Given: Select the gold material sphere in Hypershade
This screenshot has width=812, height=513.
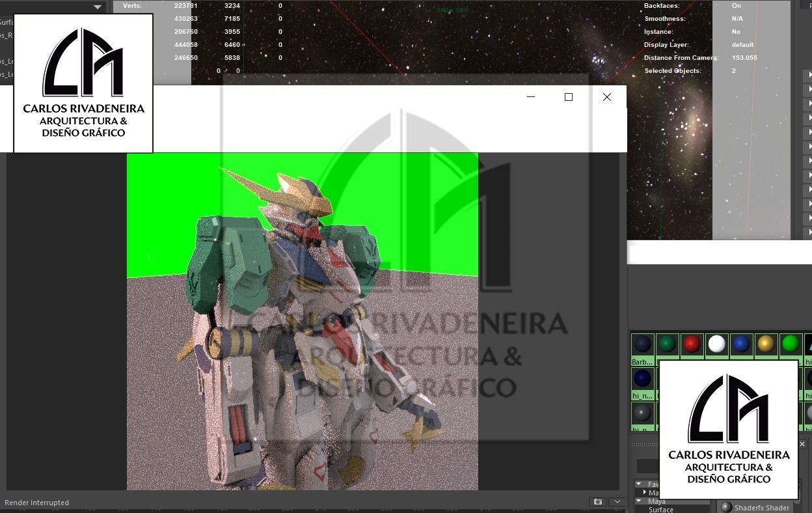Looking at the screenshot, I should pyautogui.click(x=766, y=344).
